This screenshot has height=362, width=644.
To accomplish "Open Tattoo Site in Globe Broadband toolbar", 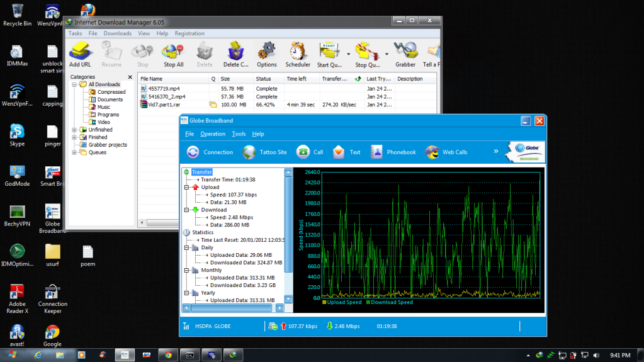I will click(x=249, y=152).
